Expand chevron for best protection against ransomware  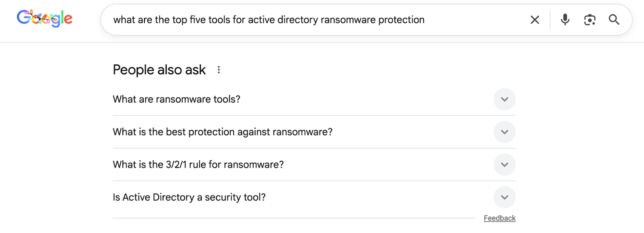(x=504, y=132)
